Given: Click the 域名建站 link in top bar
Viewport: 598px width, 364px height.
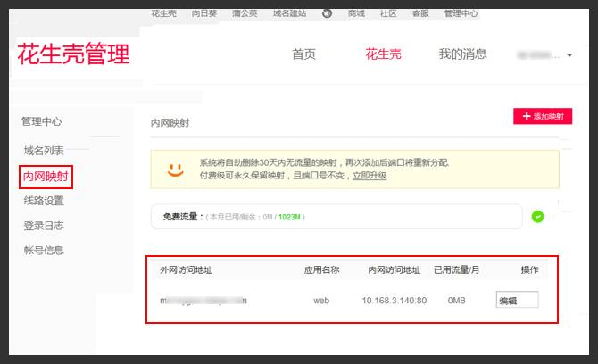Looking at the screenshot, I should click(289, 14).
